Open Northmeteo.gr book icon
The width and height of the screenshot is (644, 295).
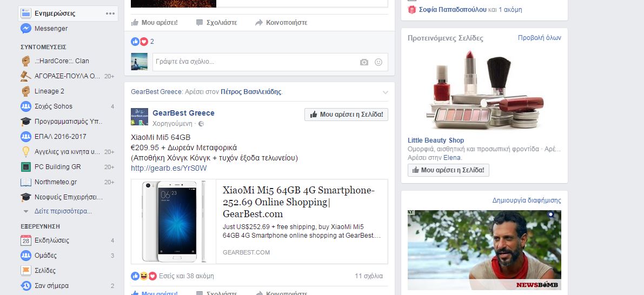point(26,182)
